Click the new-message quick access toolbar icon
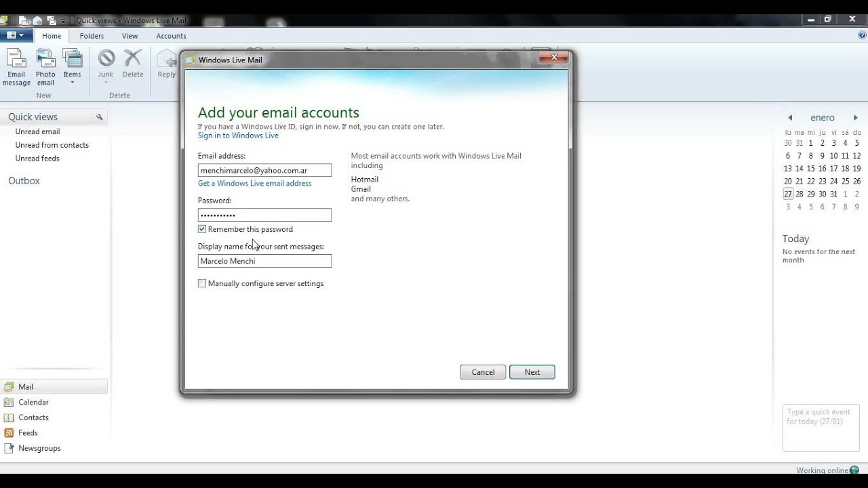Viewport: 868px width, 488px height. [24, 21]
